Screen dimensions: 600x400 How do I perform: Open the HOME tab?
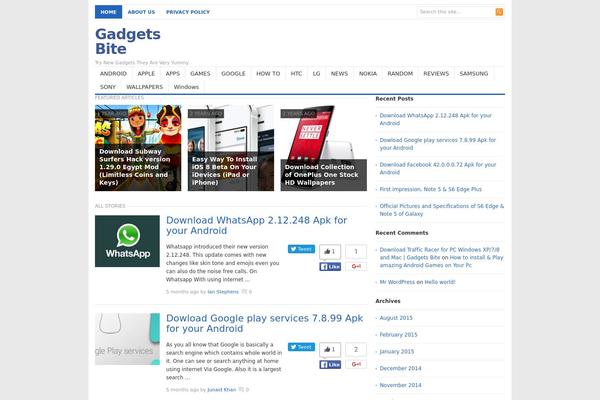tap(108, 12)
